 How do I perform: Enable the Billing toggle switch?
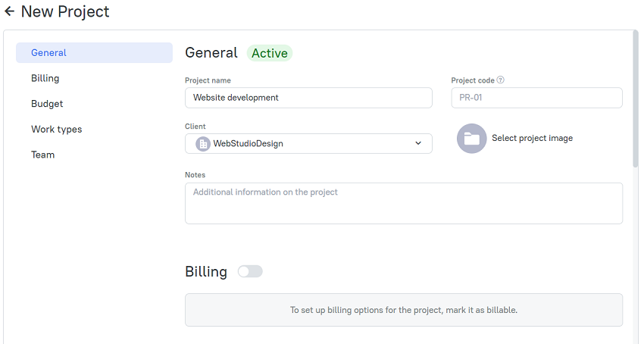tap(250, 271)
